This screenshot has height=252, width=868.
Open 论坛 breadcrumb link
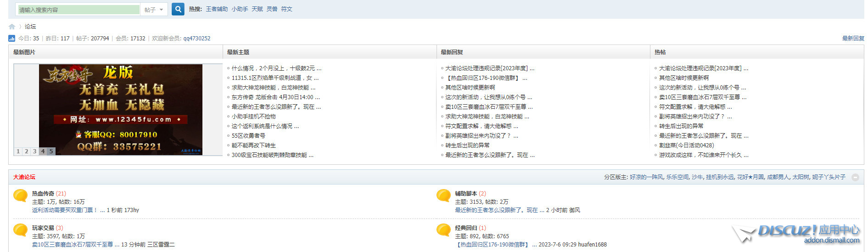(30, 27)
